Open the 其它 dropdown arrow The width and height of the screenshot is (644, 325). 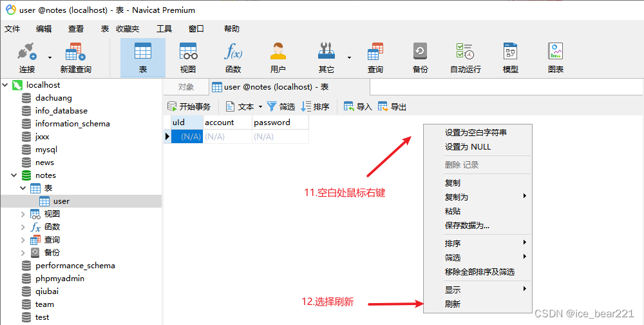click(x=350, y=57)
